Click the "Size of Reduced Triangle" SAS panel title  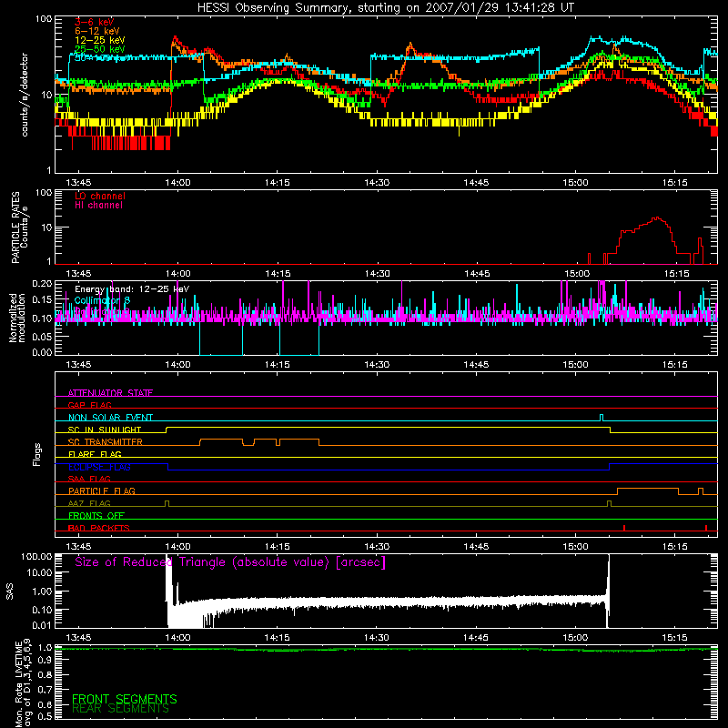(230, 562)
